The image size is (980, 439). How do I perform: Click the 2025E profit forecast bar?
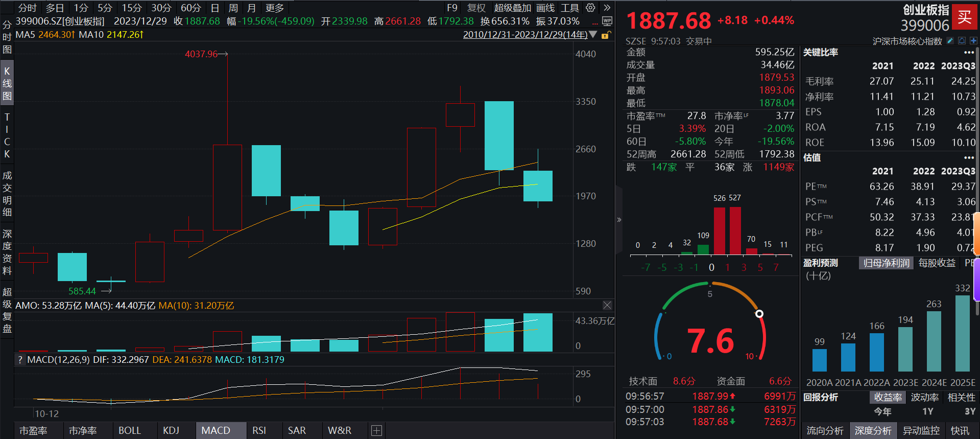963,333
